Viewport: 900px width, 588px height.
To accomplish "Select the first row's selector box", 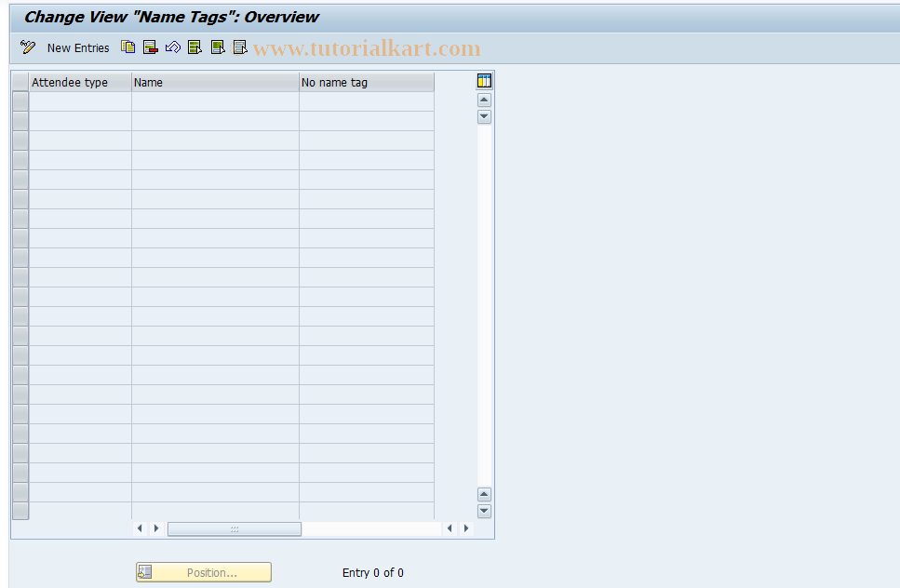I will pos(20,101).
